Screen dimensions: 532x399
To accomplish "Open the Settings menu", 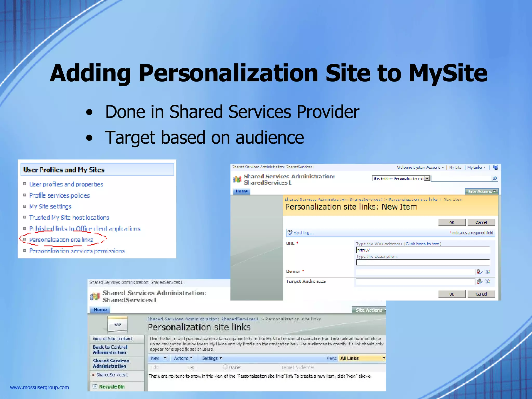I will click(212, 358).
